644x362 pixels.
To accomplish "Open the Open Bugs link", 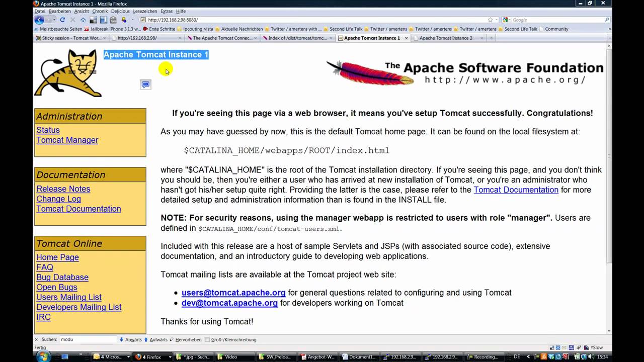I will click(57, 287).
